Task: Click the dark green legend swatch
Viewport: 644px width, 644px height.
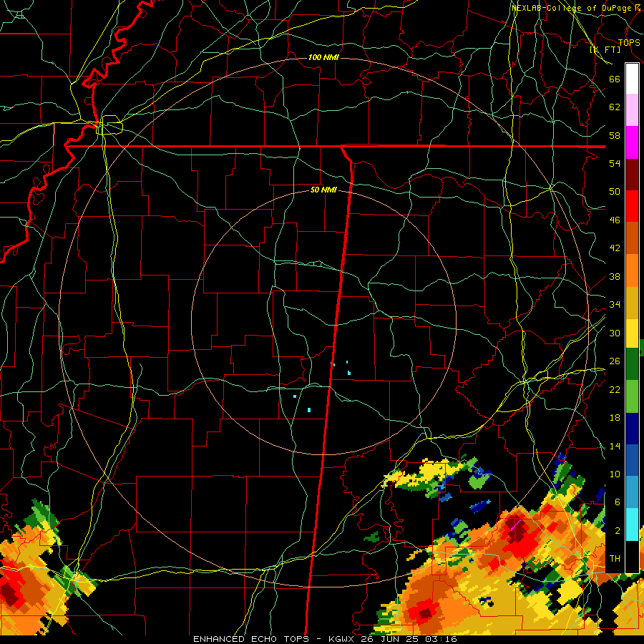Action: pos(632,364)
